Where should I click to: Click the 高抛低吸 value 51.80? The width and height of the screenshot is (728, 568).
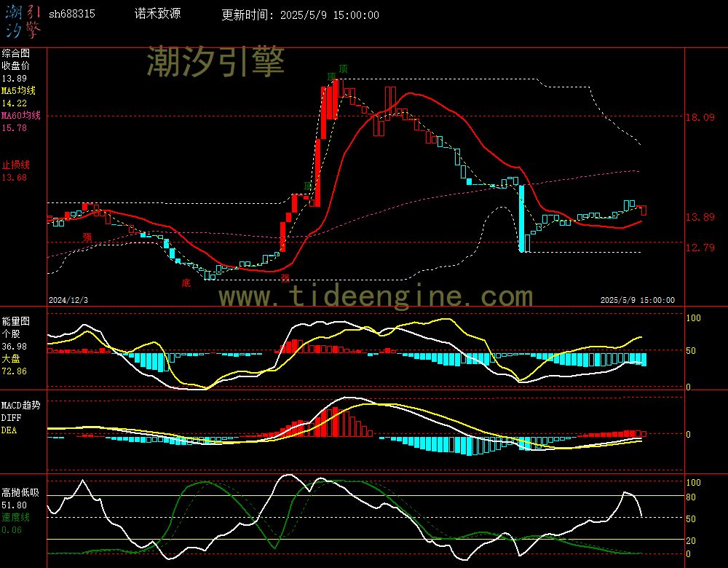15,505
